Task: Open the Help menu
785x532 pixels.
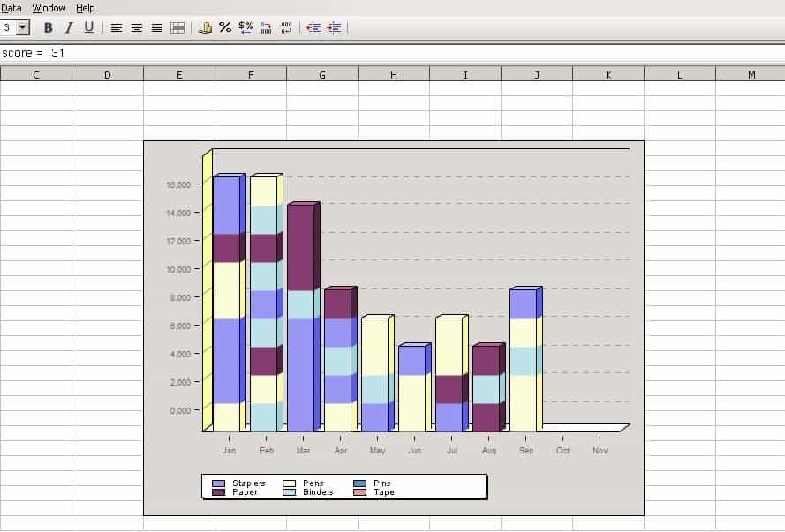Action: (x=86, y=8)
